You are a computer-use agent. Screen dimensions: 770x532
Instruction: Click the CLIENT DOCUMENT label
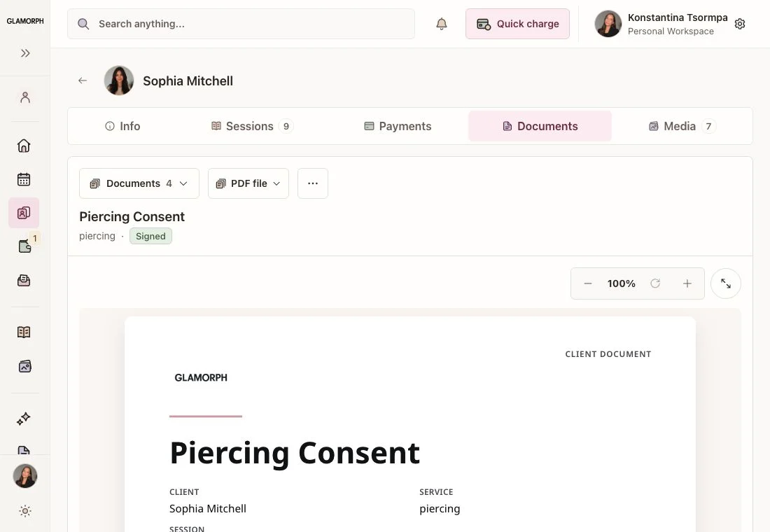608,354
